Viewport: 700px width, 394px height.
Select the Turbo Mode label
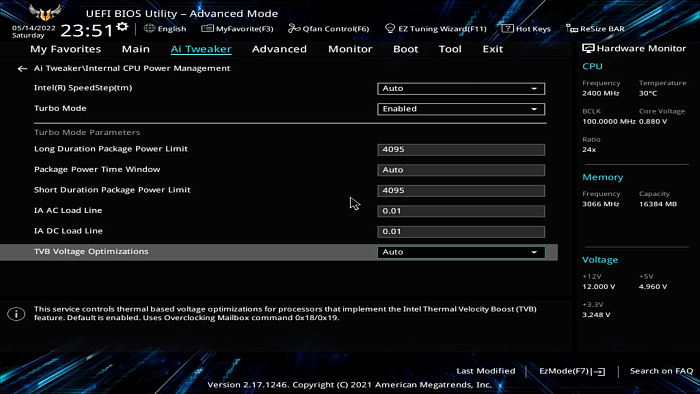point(60,108)
